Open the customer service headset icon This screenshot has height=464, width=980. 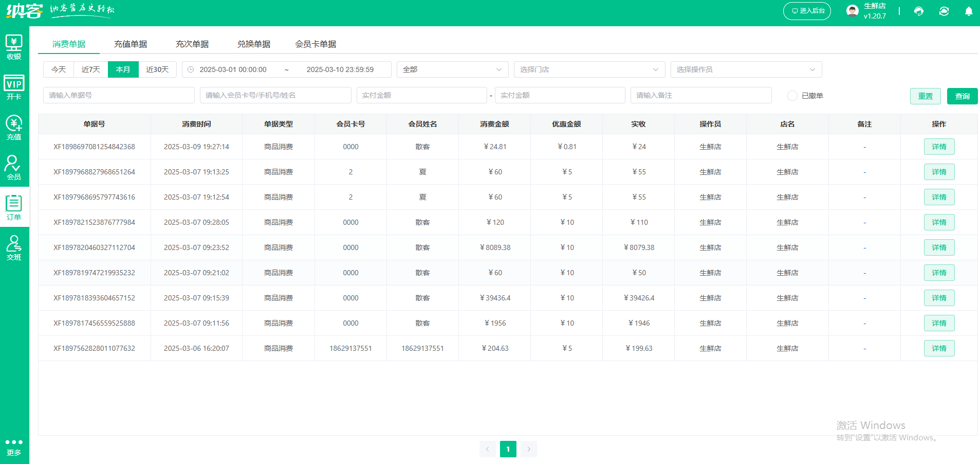(x=919, y=11)
